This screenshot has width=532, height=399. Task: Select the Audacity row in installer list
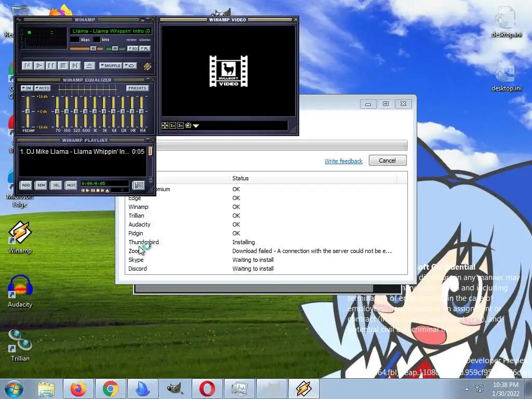[266, 224]
